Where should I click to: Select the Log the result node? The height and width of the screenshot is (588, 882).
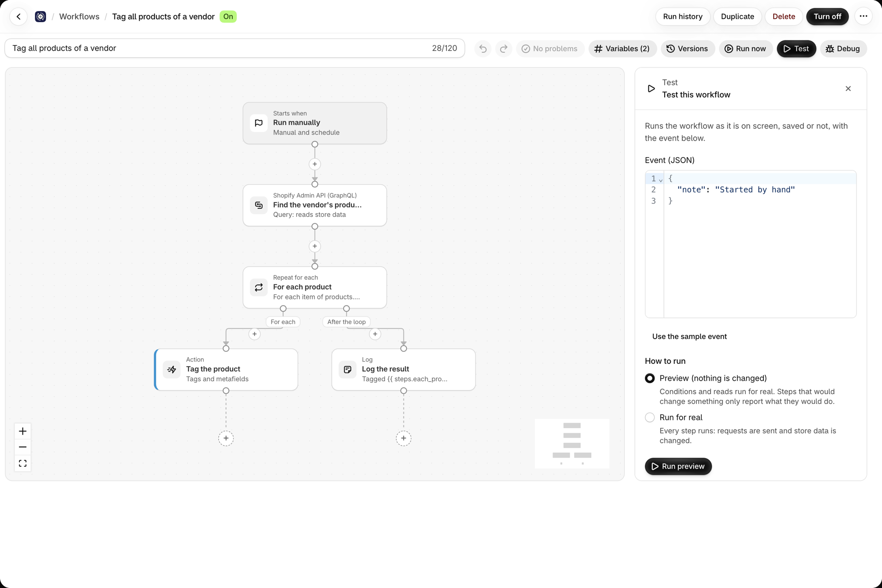(403, 369)
